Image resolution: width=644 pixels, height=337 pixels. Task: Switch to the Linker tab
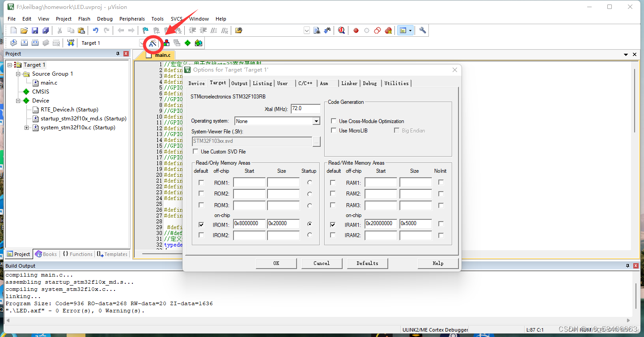pyautogui.click(x=349, y=83)
